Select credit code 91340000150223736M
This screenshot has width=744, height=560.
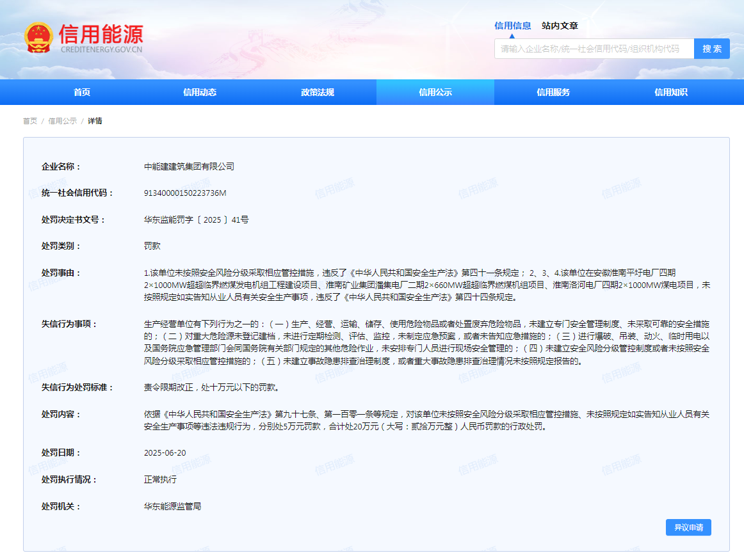point(185,193)
